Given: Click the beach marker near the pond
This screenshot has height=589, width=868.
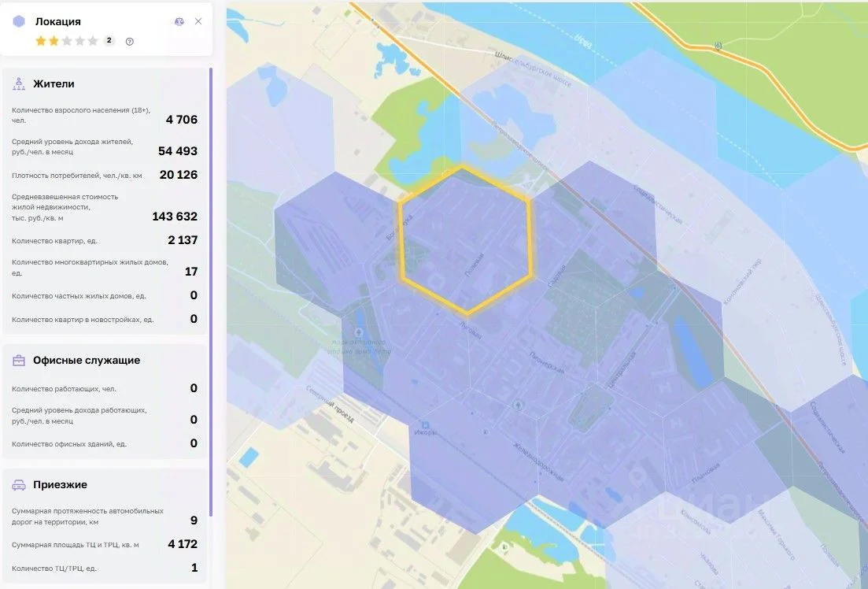Looking at the screenshot, I should pyautogui.click(x=359, y=332).
